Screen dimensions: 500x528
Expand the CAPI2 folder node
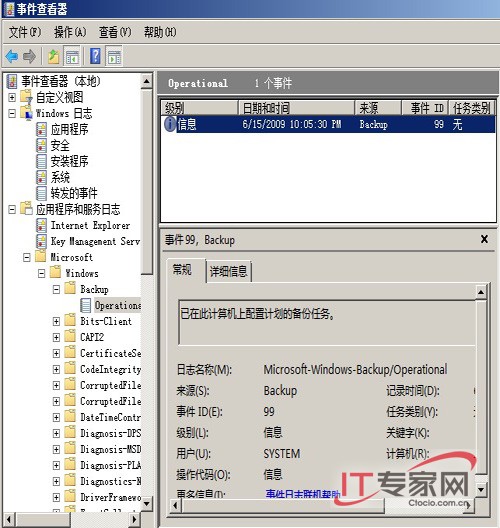(x=56, y=337)
